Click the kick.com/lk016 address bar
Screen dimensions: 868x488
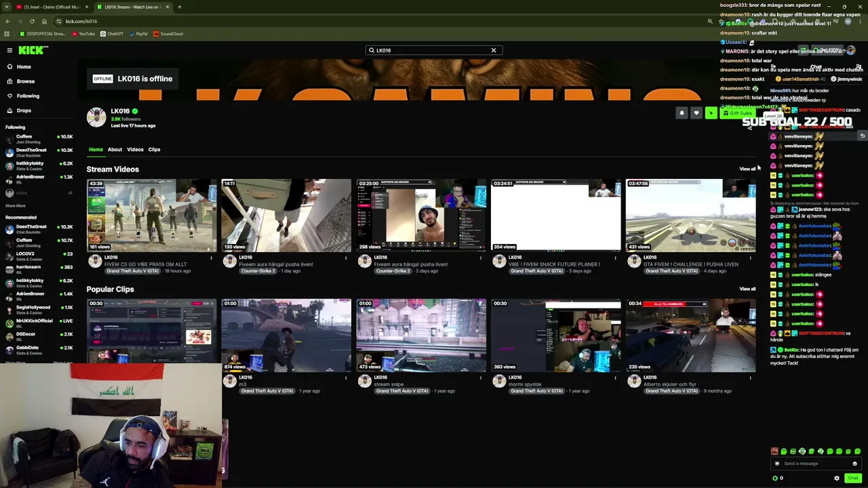[x=380, y=21]
